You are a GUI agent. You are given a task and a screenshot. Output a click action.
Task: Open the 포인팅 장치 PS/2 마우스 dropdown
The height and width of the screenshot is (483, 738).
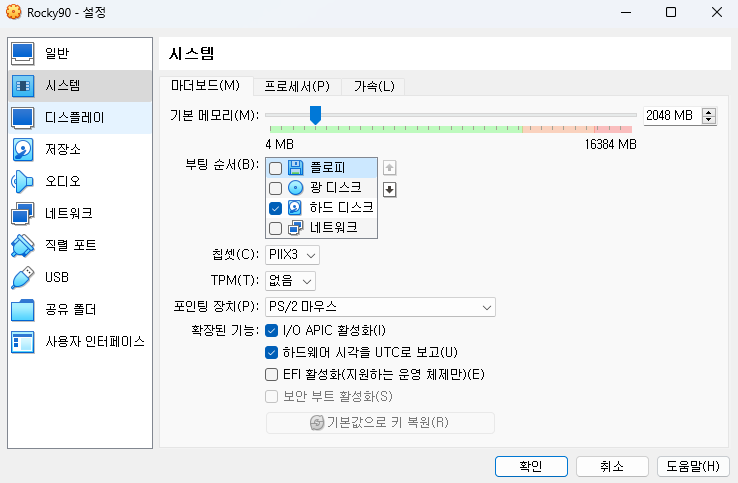pos(381,306)
